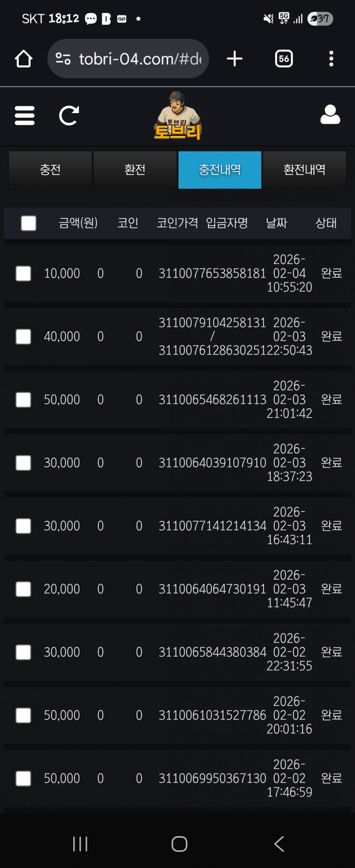Image resolution: width=355 pixels, height=868 pixels.
Task: Open the 환전내역 tab
Action: 304,170
